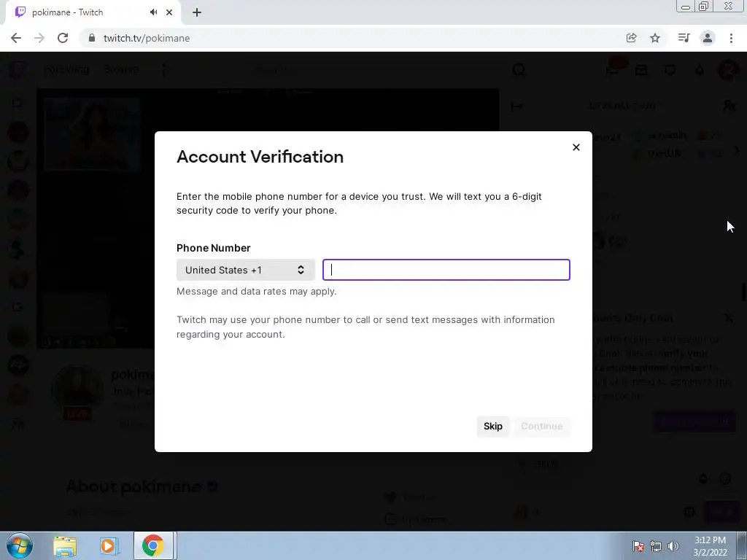Viewport: 747px width, 560px height.
Task: Open Chrome profile menu
Action: (708, 38)
